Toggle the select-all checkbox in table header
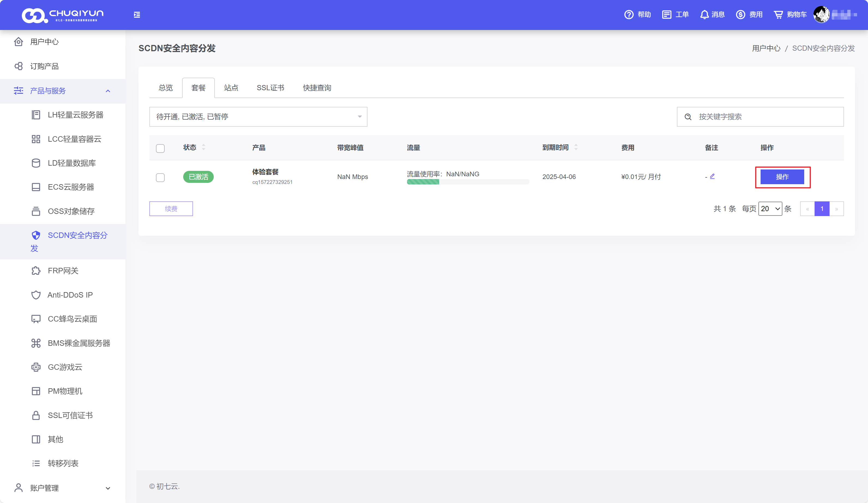The width and height of the screenshot is (868, 503). click(x=160, y=148)
